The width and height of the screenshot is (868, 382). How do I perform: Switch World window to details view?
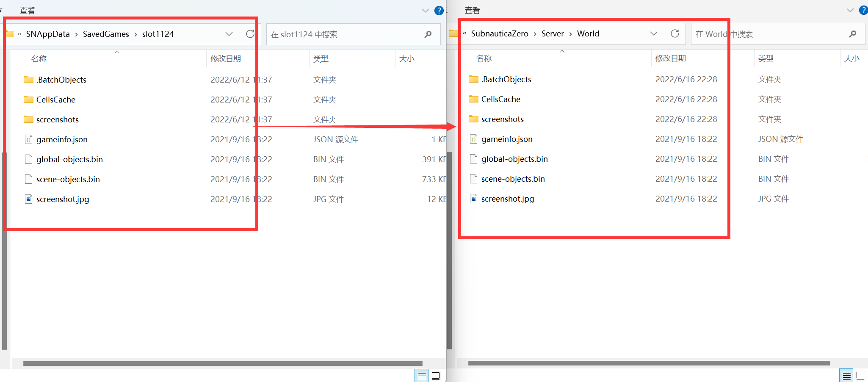[846, 375]
